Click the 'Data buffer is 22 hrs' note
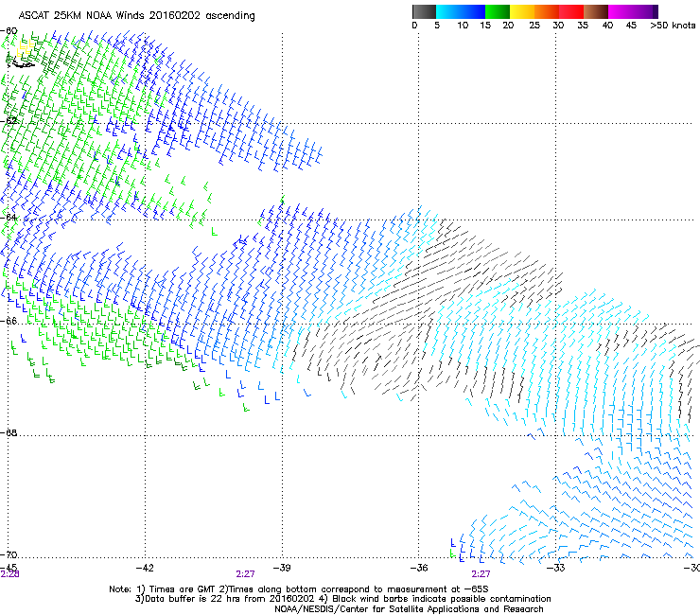Image resolution: width=700 pixels, height=615 pixels. 342,599
